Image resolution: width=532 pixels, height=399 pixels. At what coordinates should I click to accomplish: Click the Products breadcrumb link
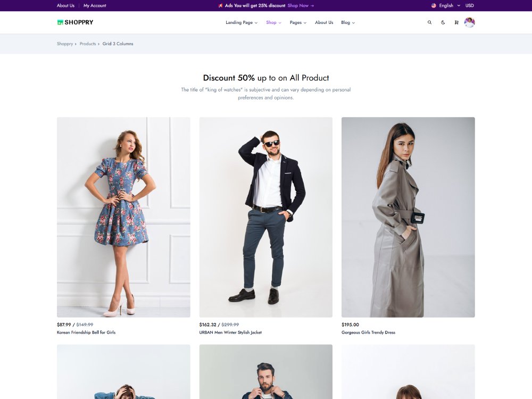click(88, 44)
